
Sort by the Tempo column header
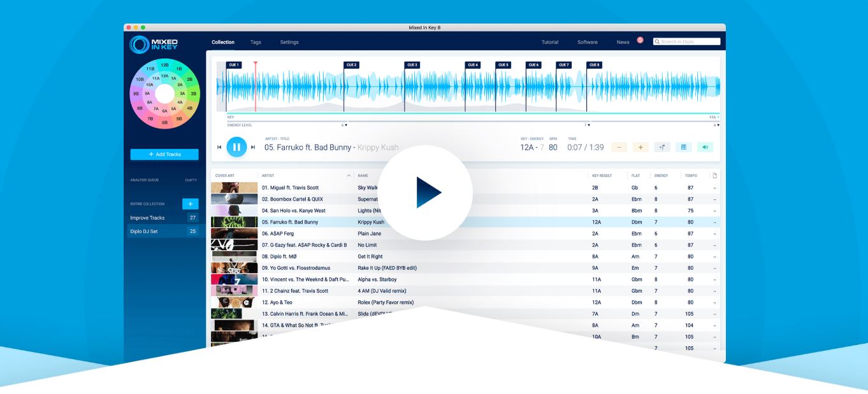tap(691, 176)
